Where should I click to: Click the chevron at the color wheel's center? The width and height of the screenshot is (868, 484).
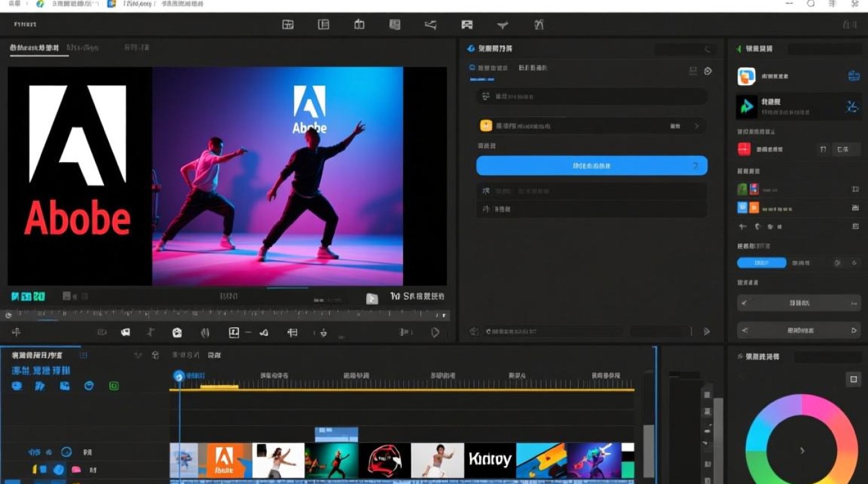point(802,451)
